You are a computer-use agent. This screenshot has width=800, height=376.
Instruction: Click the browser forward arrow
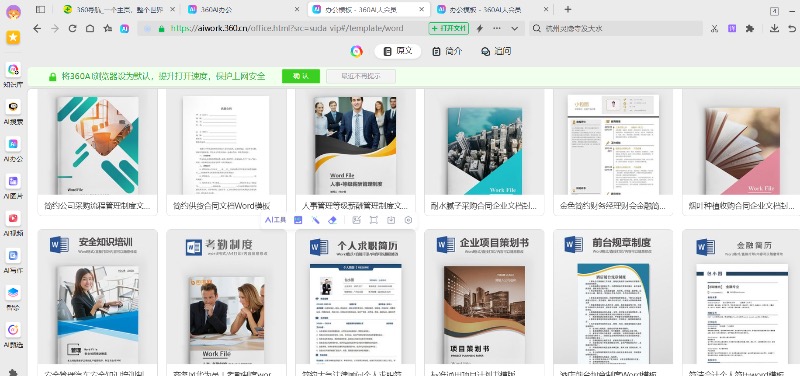pos(55,29)
